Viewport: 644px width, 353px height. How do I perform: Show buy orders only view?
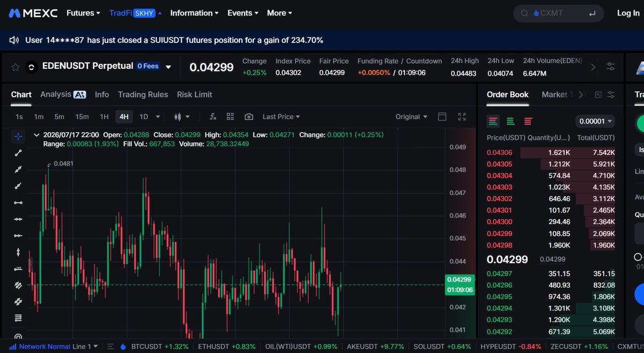(x=510, y=121)
